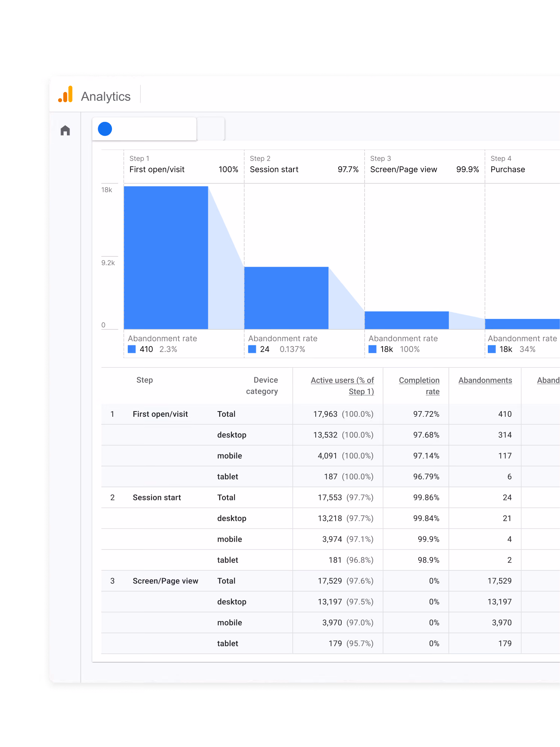Image resolution: width=560 pixels, height=747 pixels.
Task: Click the 99.86% completion rate value
Action: click(426, 498)
